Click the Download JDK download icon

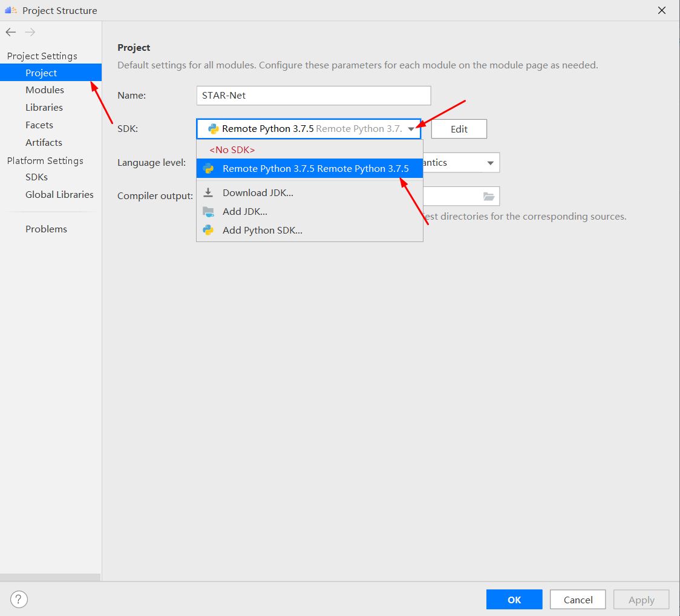pyautogui.click(x=208, y=193)
